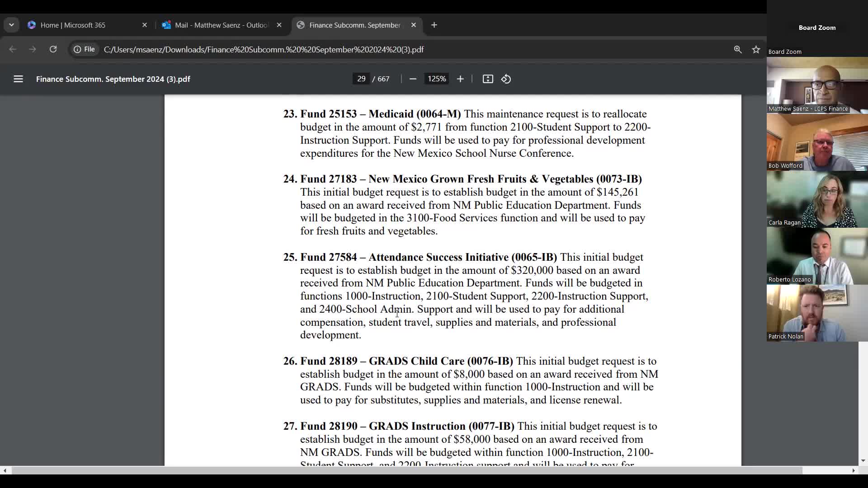Open the browser zoom magnifier icon

(x=738, y=49)
